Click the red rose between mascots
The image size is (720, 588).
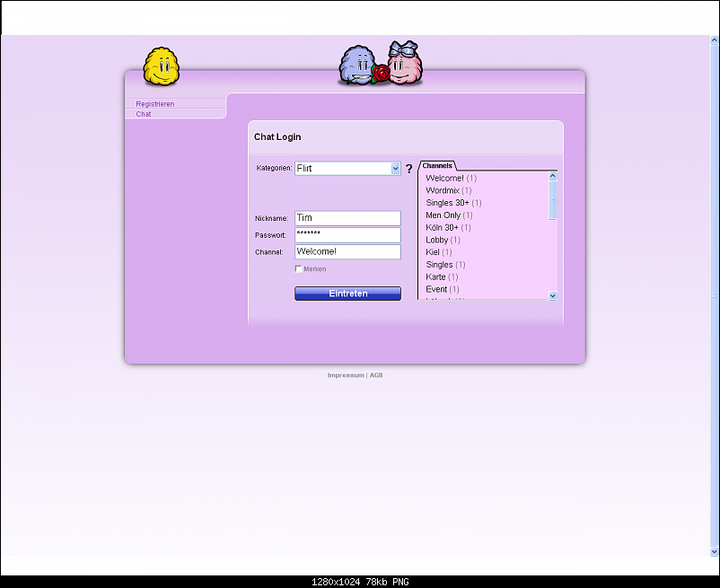[382, 73]
